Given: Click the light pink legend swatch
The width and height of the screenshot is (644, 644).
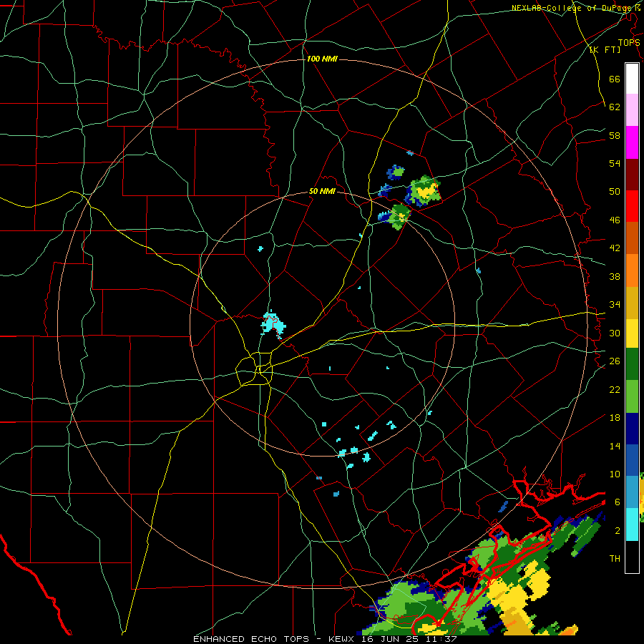Looking at the screenshot, I should point(632,110).
